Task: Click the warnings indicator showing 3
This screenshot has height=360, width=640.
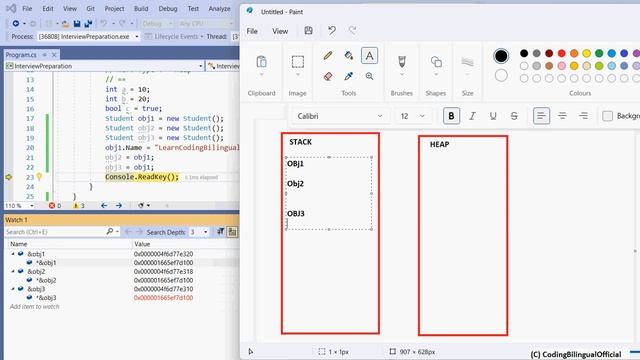Action: click(x=79, y=206)
